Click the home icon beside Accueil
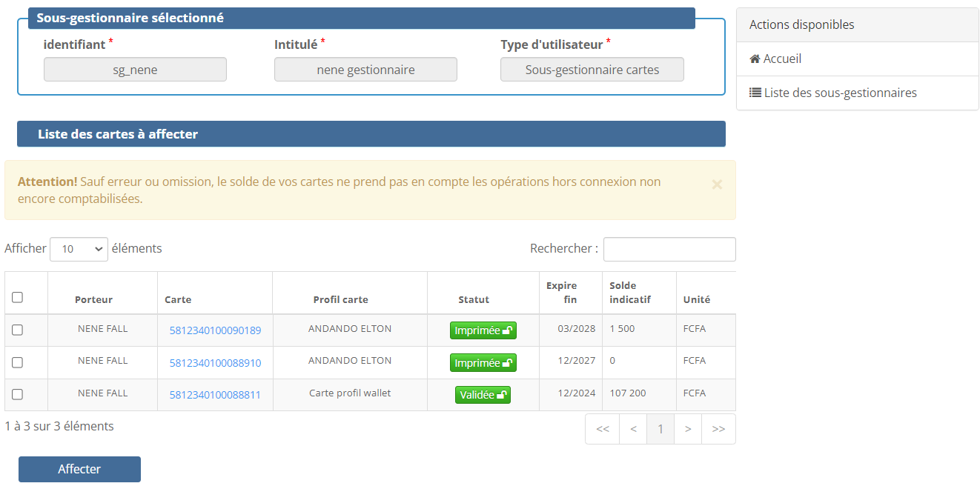Viewport: 980px width, 486px height. (x=755, y=59)
